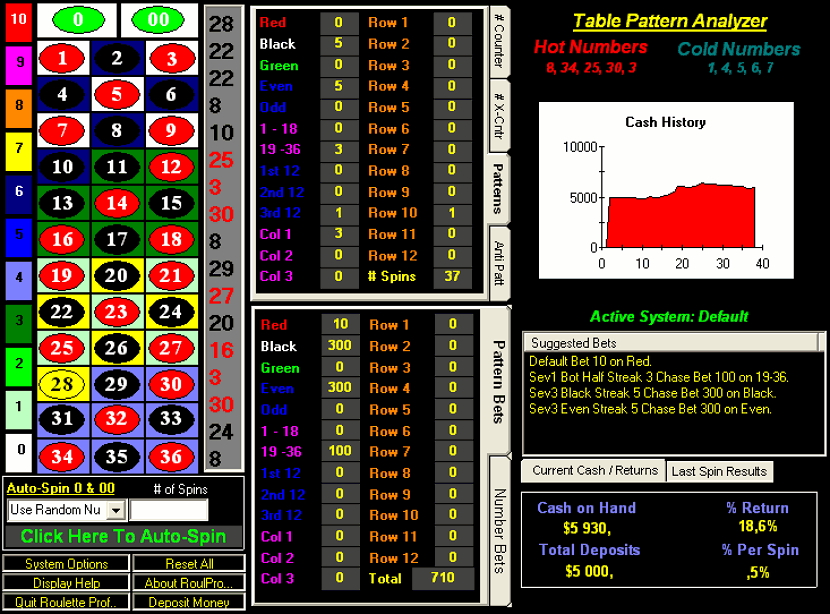The height and width of the screenshot is (614, 830).
Task: Click black number 2 on the board
Action: click(x=117, y=59)
